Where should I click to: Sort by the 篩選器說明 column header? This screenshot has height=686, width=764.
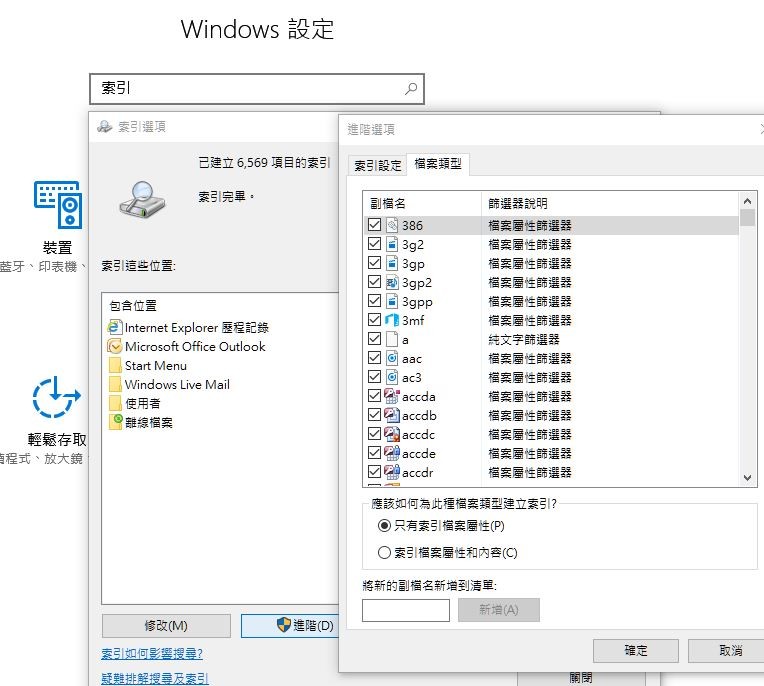pos(610,203)
